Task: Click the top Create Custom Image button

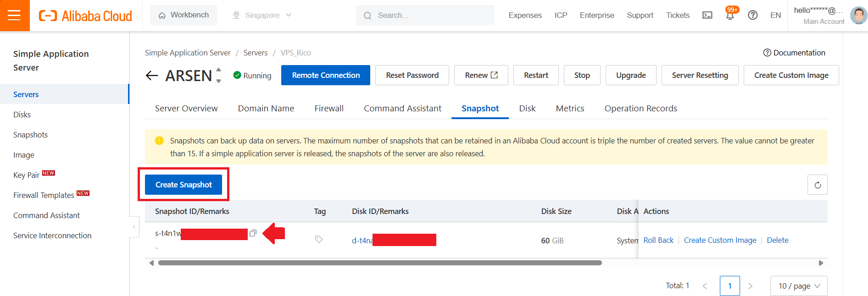Action: click(x=791, y=75)
